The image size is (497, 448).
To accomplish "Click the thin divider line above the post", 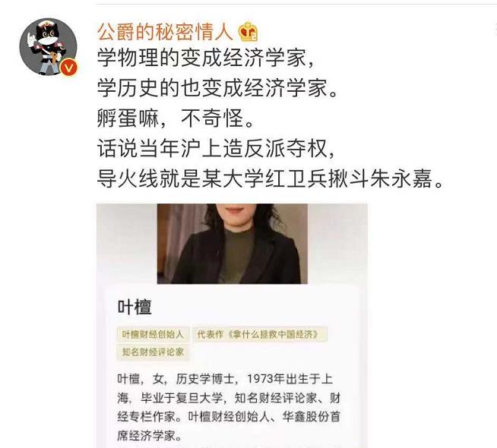I will [x=296, y=5].
